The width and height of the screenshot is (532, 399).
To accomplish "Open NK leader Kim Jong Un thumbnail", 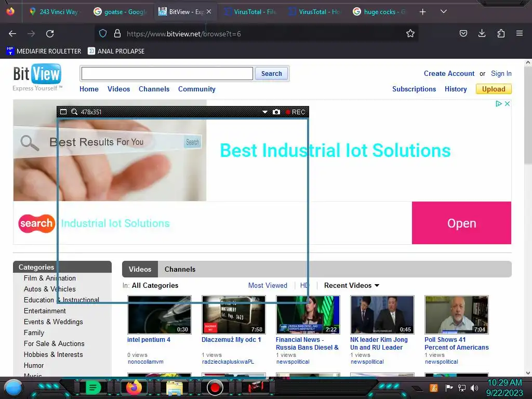I will coord(382,315).
